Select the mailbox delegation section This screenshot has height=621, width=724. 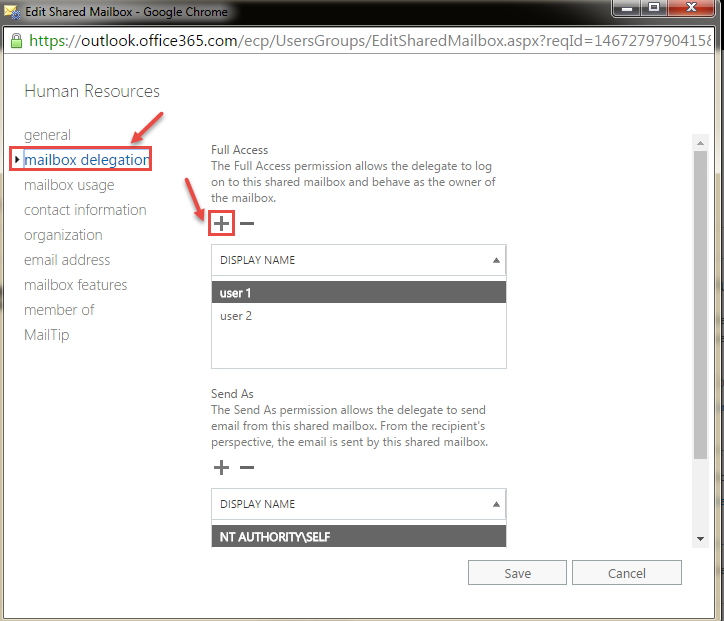tap(86, 160)
